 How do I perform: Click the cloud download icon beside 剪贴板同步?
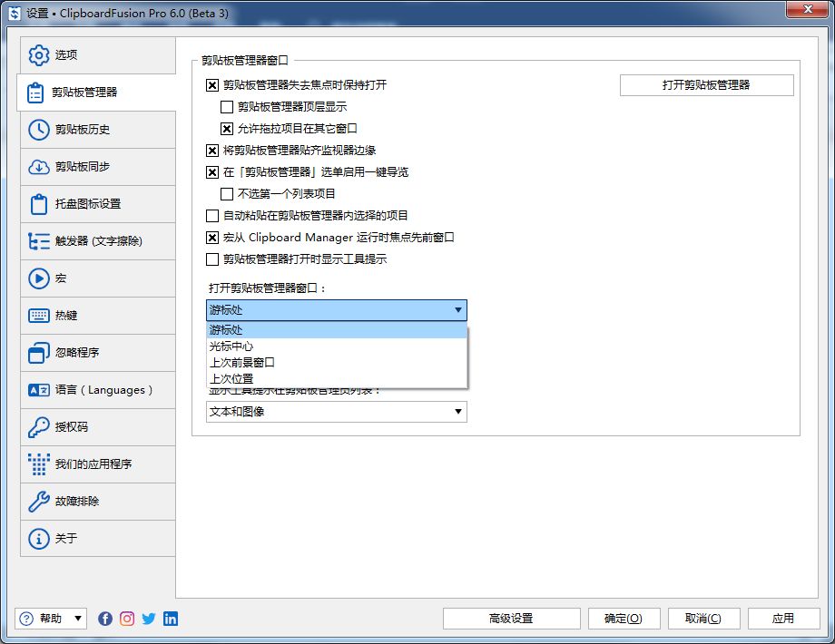(39, 167)
